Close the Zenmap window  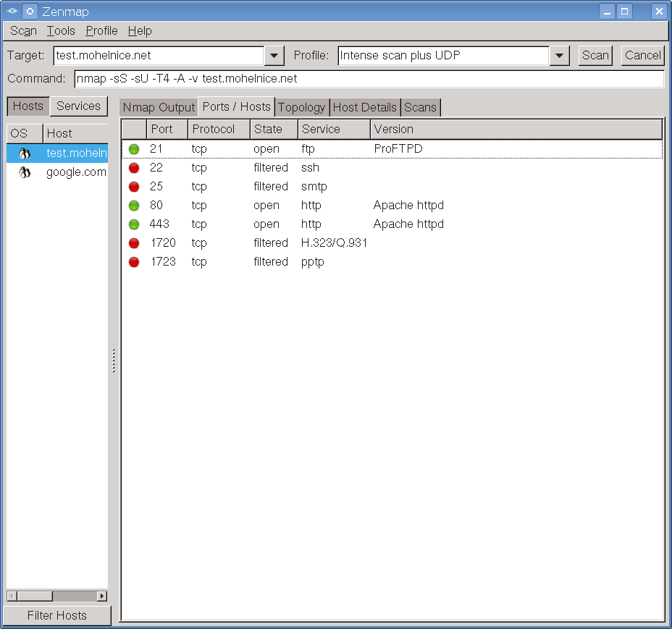coord(659,12)
